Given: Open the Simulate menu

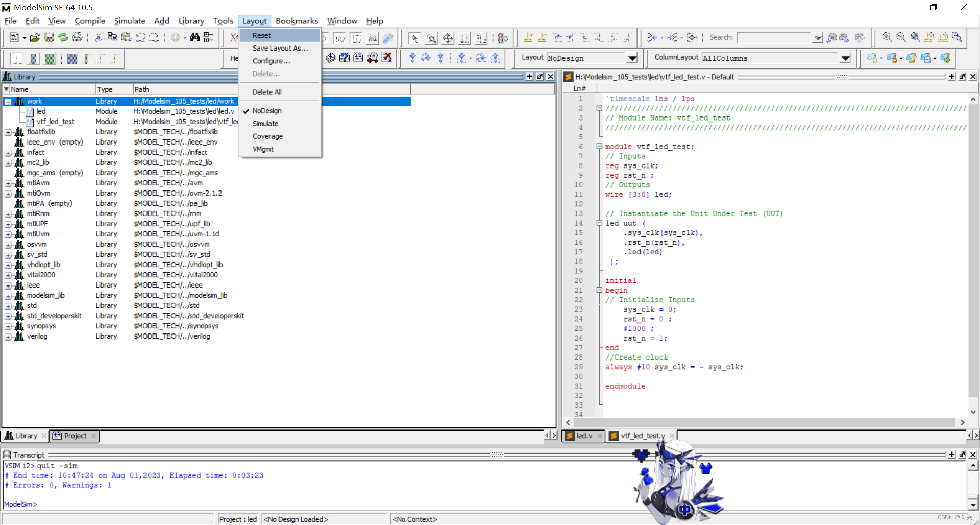Looking at the screenshot, I should [130, 21].
